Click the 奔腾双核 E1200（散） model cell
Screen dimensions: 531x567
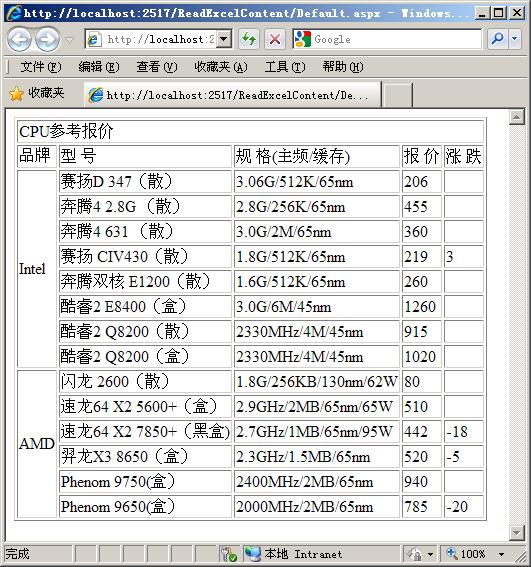coord(145,281)
